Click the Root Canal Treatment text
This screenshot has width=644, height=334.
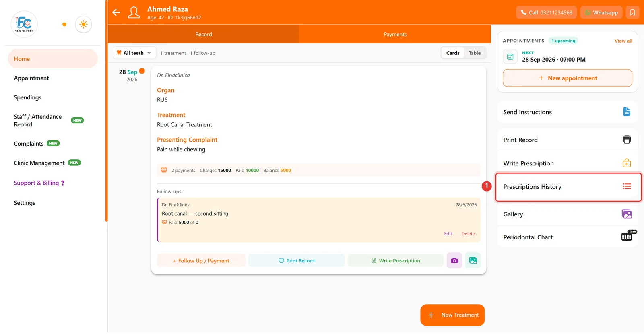click(x=184, y=125)
